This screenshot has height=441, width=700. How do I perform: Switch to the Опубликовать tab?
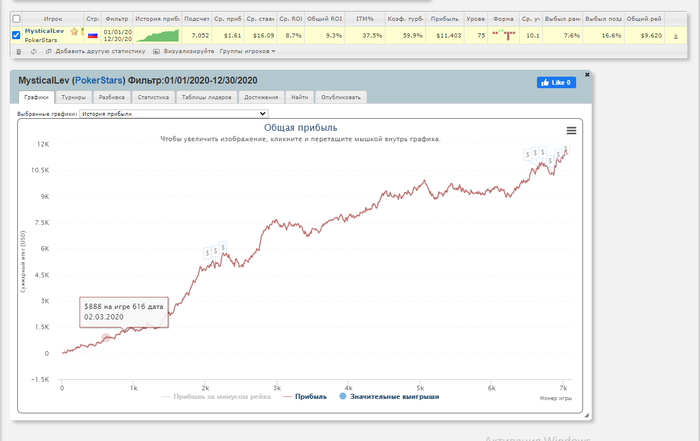(341, 97)
